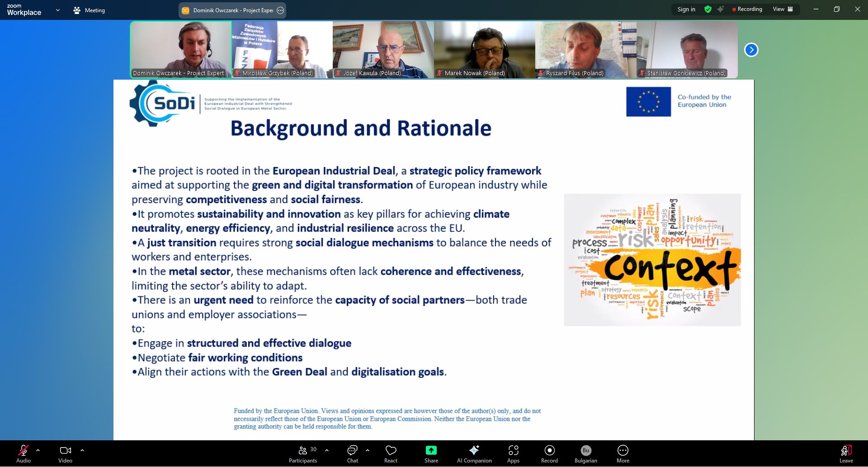Click the Recording indicator
Viewport: 868px width, 467px height.
click(x=747, y=9)
